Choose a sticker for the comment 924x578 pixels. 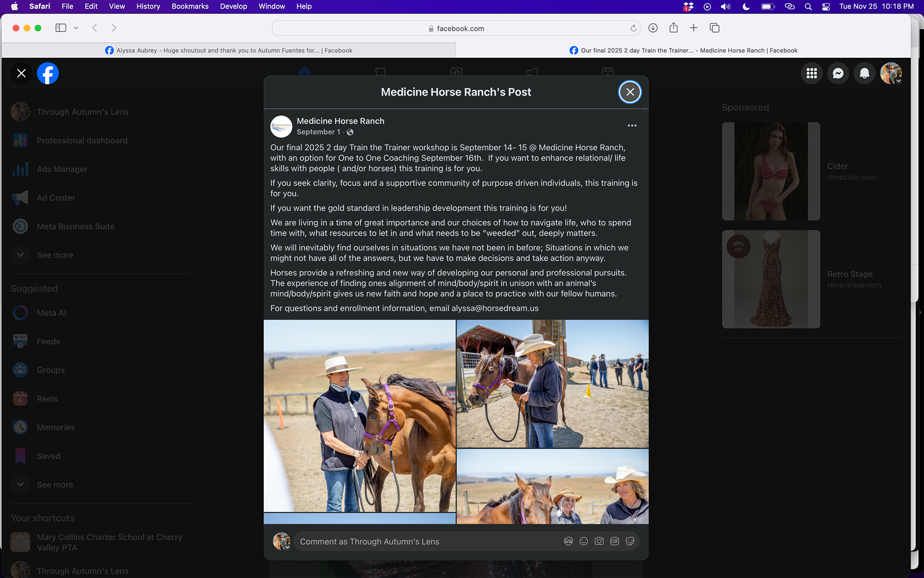(630, 541)
